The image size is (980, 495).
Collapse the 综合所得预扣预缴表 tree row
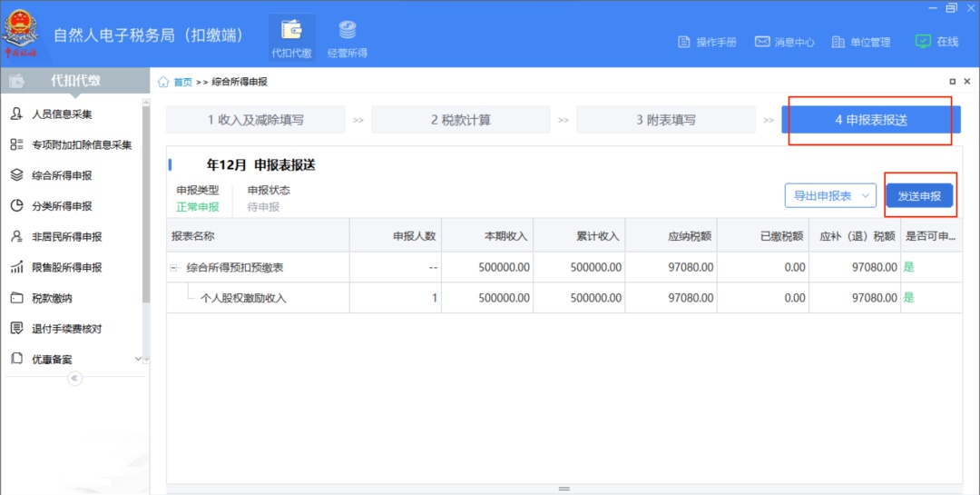coord(173,267)
